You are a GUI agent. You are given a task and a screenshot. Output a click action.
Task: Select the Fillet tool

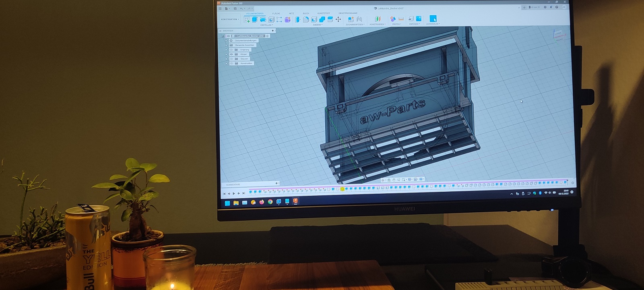pos(306,19)
